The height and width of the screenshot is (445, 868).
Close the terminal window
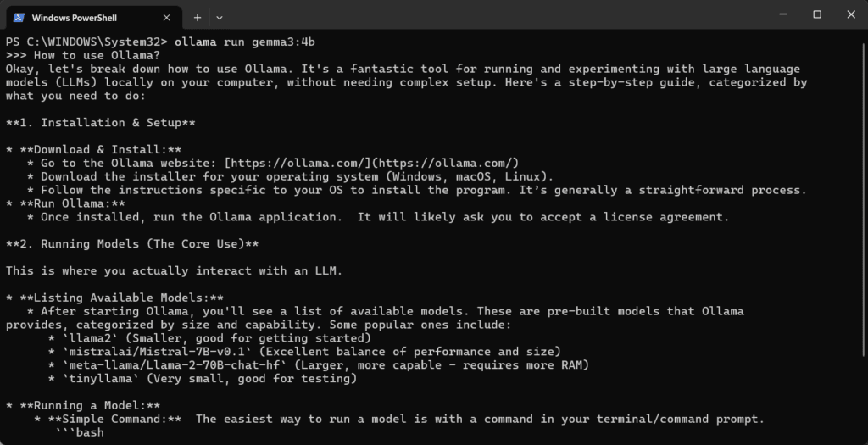pyautogui.click(x=849, y=14)
